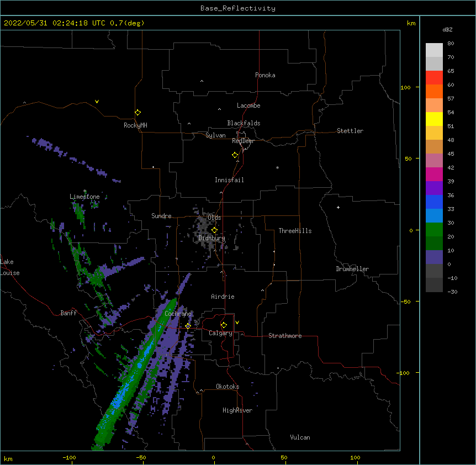Click yellow V marker right of Calgary diamond
The height and width of the screenshot is (465, 476).
click(x=237, y=323)
